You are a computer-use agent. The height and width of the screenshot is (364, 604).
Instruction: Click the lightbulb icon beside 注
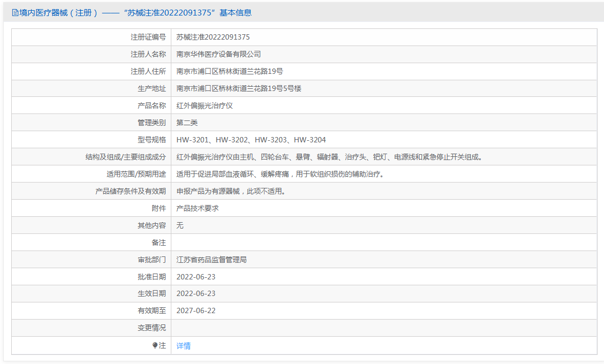point(155,345)
